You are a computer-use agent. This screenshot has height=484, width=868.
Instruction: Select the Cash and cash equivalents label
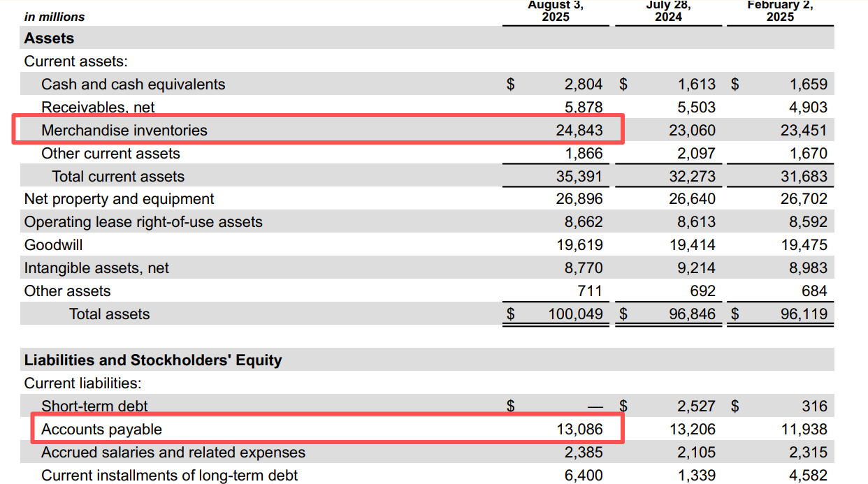click(x=133, y=85)
